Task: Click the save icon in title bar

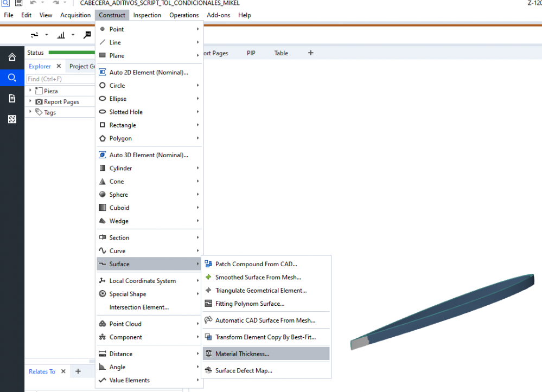Action: pyautogui.click(x=18, y=3)
